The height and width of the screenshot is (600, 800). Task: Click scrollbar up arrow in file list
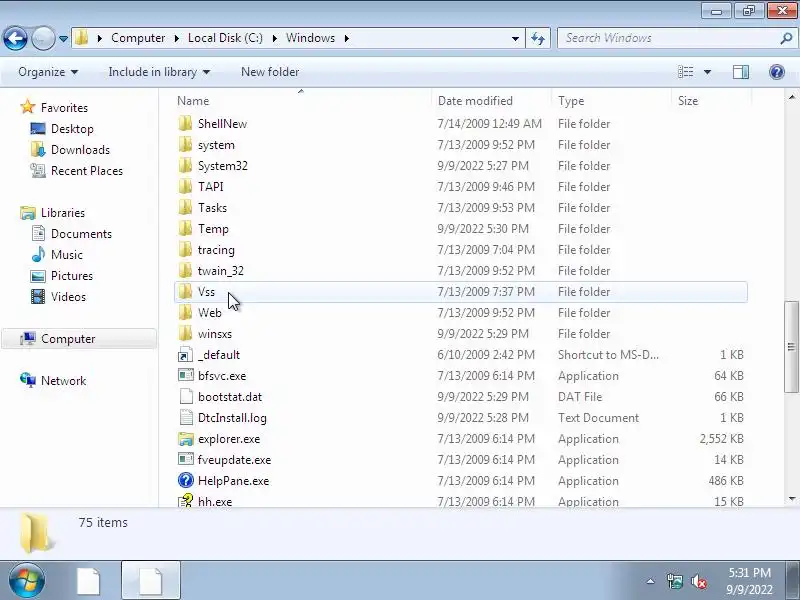[x=791, y=97]
